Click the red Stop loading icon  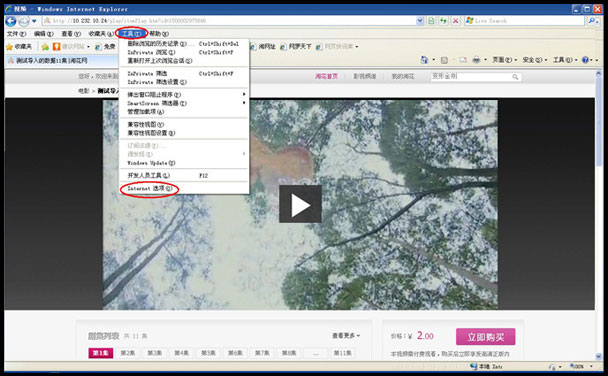point(456,21)
